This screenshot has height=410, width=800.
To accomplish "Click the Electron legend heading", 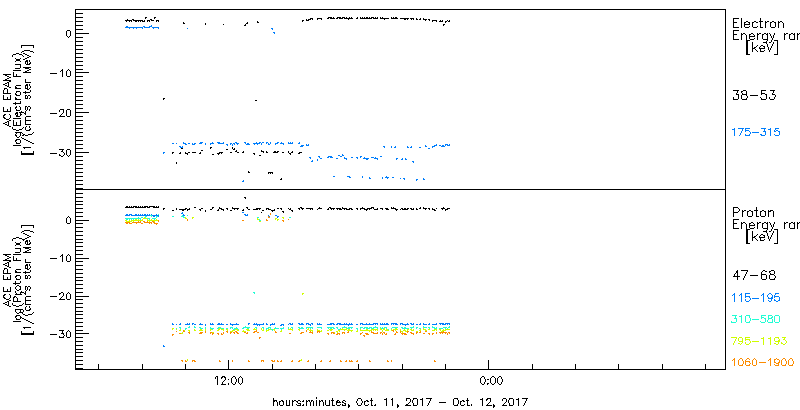I will 758,23.
